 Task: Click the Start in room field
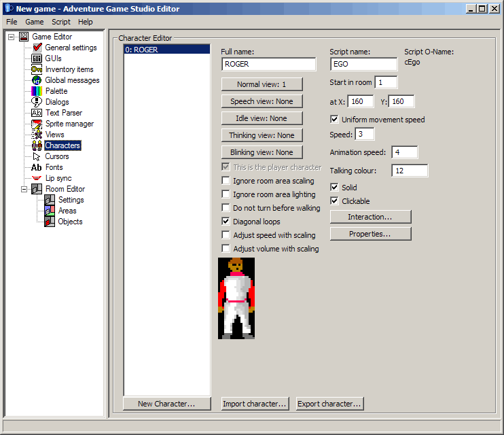pos(386,82)
